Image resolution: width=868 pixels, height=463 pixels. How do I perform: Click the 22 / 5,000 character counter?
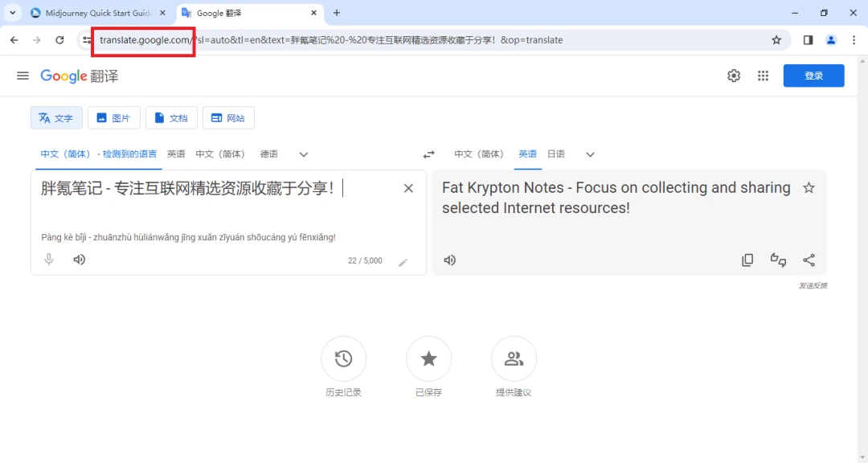click(x=365, y=260)
